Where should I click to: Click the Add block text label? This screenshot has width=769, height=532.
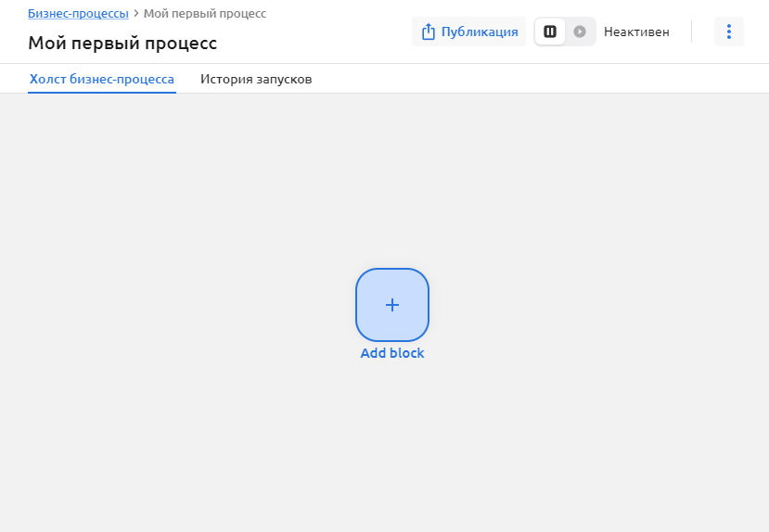point(392,353)
